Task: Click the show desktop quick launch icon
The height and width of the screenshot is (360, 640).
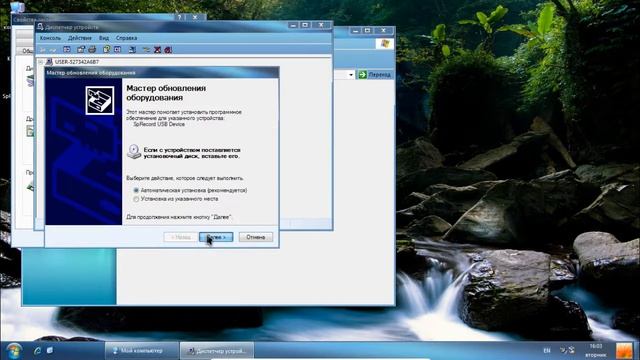Action: [50, 351]
